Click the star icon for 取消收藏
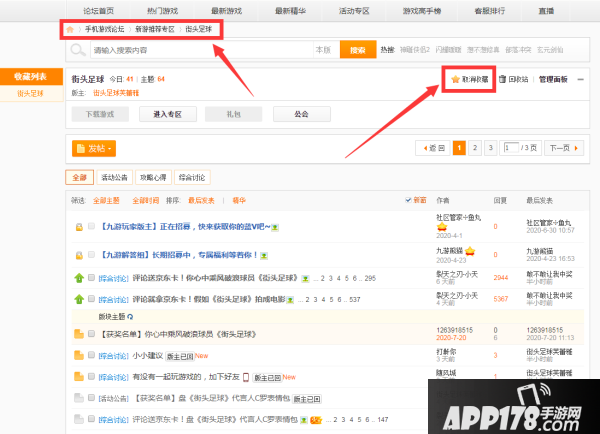 (455, 78)
